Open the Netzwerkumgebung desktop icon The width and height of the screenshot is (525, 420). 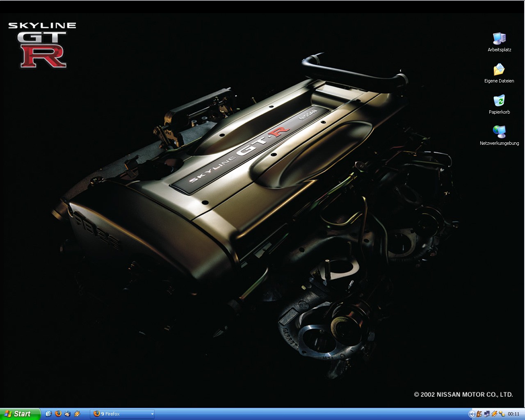coord(499,135)
